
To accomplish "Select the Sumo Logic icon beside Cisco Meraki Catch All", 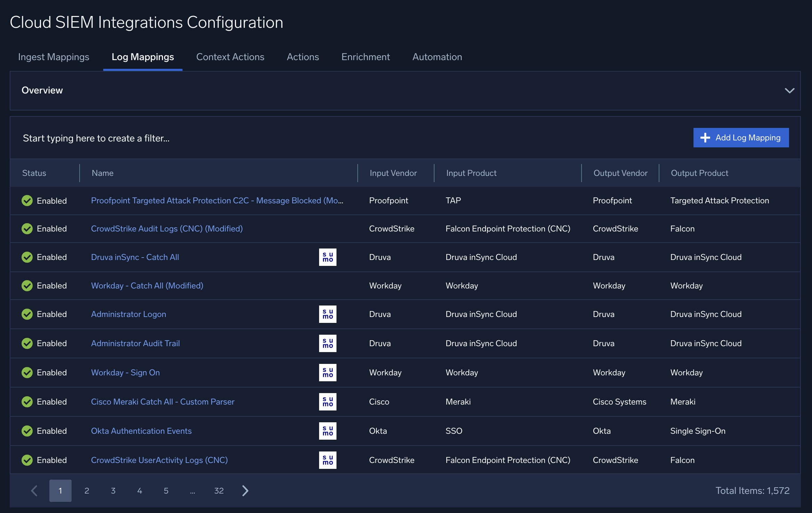I will [327, 401].
